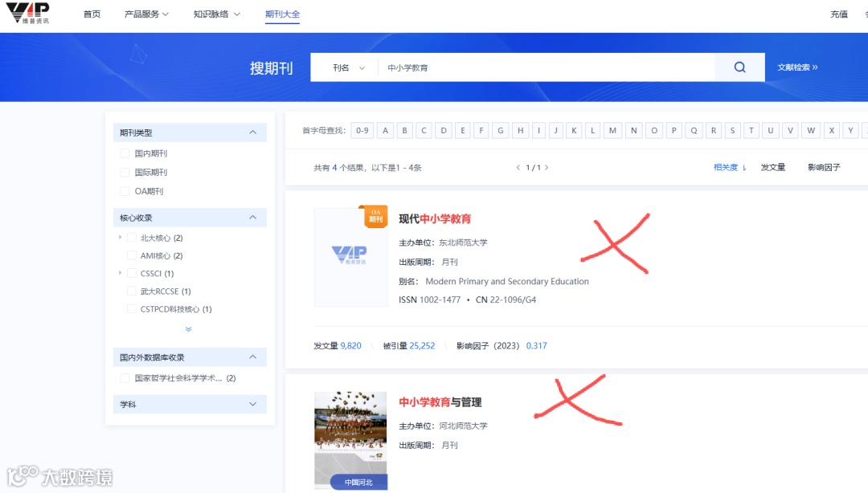Show more 核心收录 options double-chevron
The width and height of the screenshot is (868, 493).
click(188, 328)
